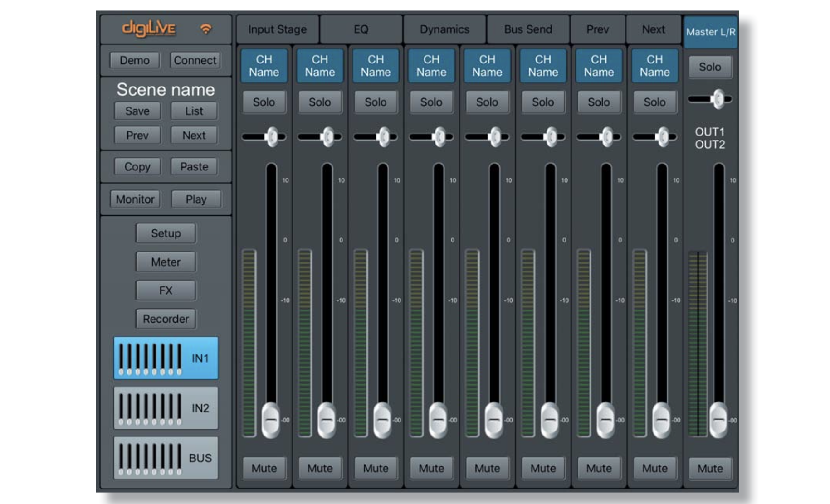The height and width of the screenshot is (504, 830).
Task: Click the third channel's CH Name label
Action: click(376, 66)
